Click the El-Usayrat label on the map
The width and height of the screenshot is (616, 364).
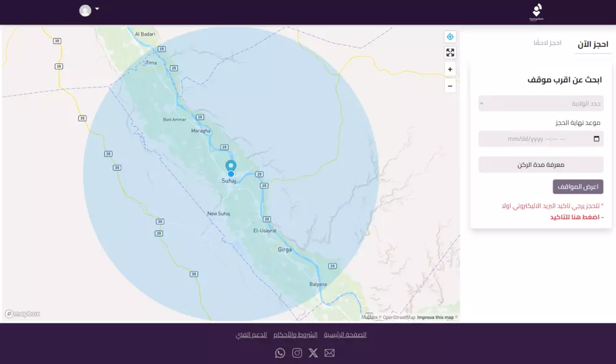[x=265, y=231]
